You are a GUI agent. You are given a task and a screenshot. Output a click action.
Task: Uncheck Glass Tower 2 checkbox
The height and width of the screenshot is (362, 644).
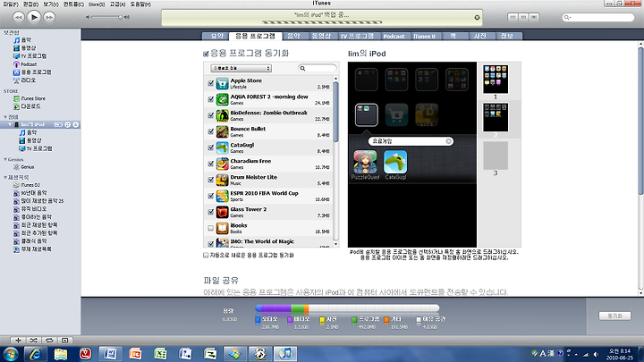click(211, 212)
